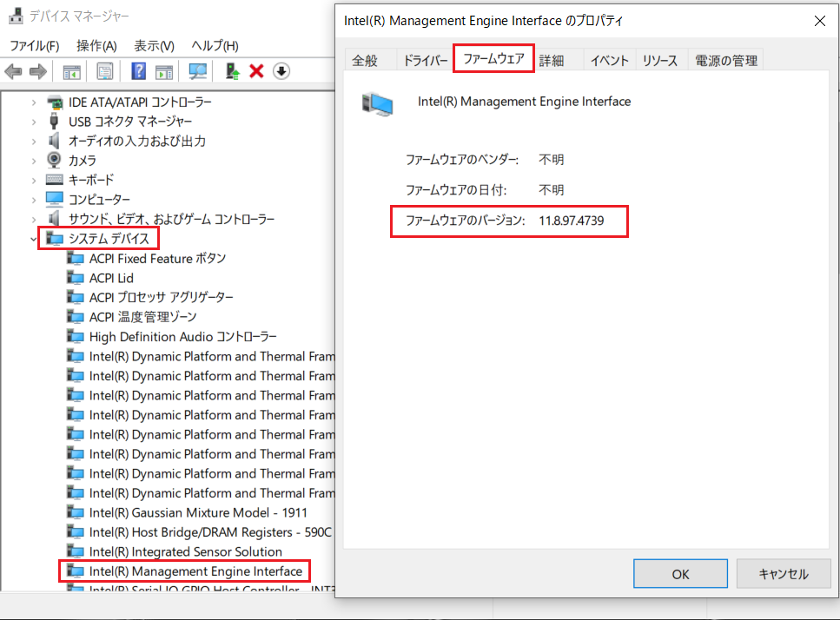Click the Back arrow in Device Manager toolbar
The height and width of the screenshot is (620, 840).
[x=13, y=71]
